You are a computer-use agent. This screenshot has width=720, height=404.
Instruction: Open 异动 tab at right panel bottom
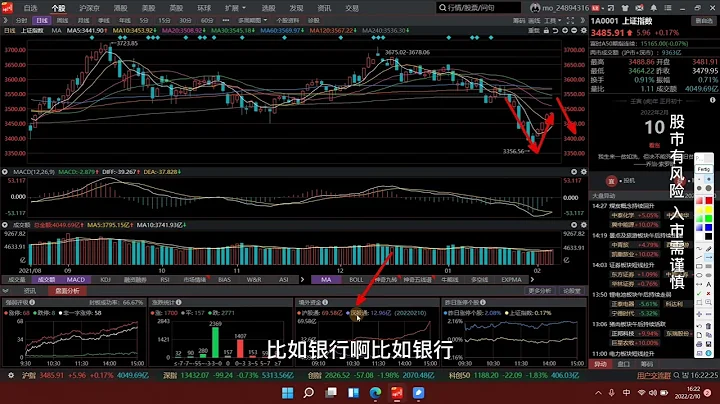(600, 364)
